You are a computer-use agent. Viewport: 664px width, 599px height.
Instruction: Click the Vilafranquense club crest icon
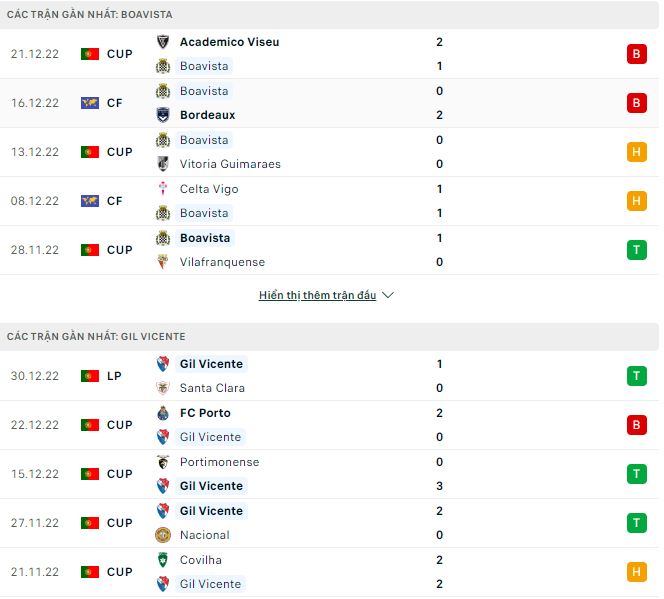(163, 262)
